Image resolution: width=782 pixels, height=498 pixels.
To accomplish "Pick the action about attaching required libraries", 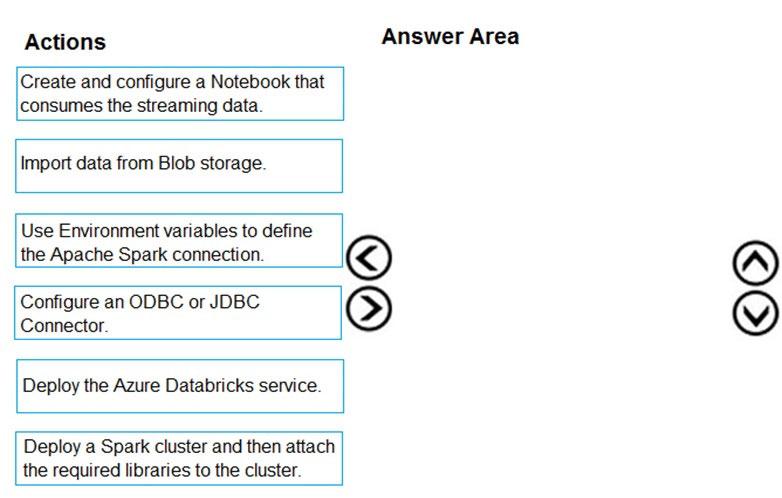I will click(x=179, y=459).
